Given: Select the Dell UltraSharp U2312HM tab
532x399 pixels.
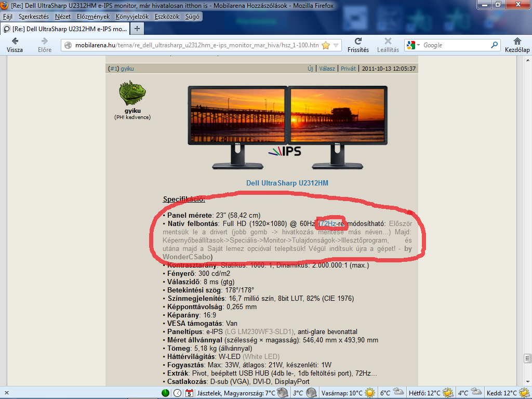Looking at the screenshot, I should point(65,29).
